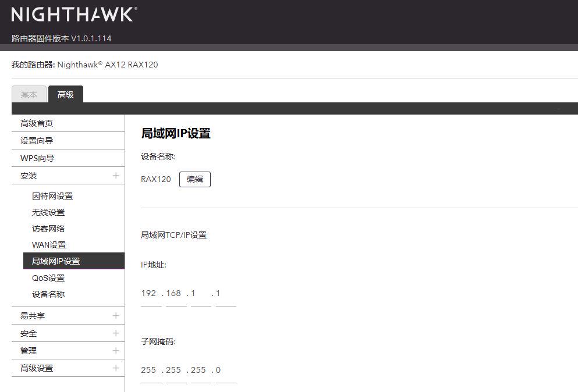Image resolution: width=578 pixels, height=392 pixels.
Task: Switch to the 基本 tab
Action: (x=29, y=94)
